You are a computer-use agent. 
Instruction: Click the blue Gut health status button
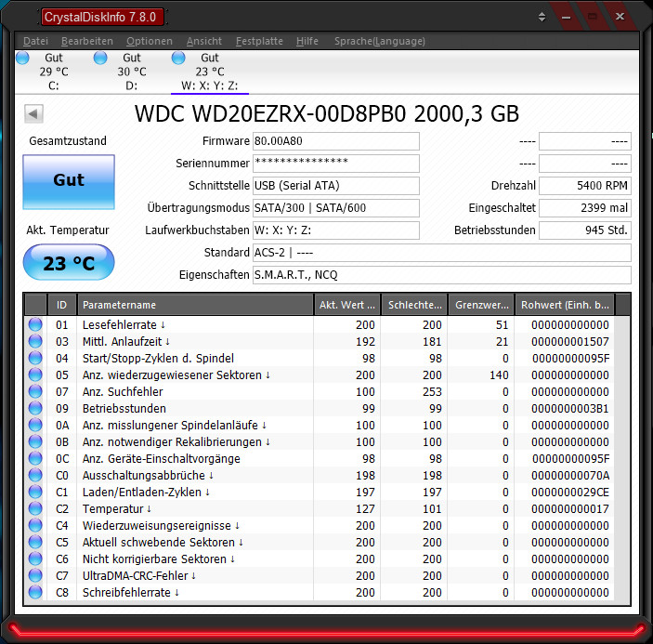tap(69, 181)
